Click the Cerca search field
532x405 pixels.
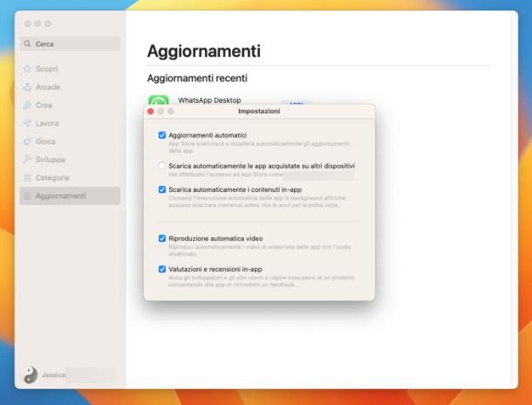(70, 44)
